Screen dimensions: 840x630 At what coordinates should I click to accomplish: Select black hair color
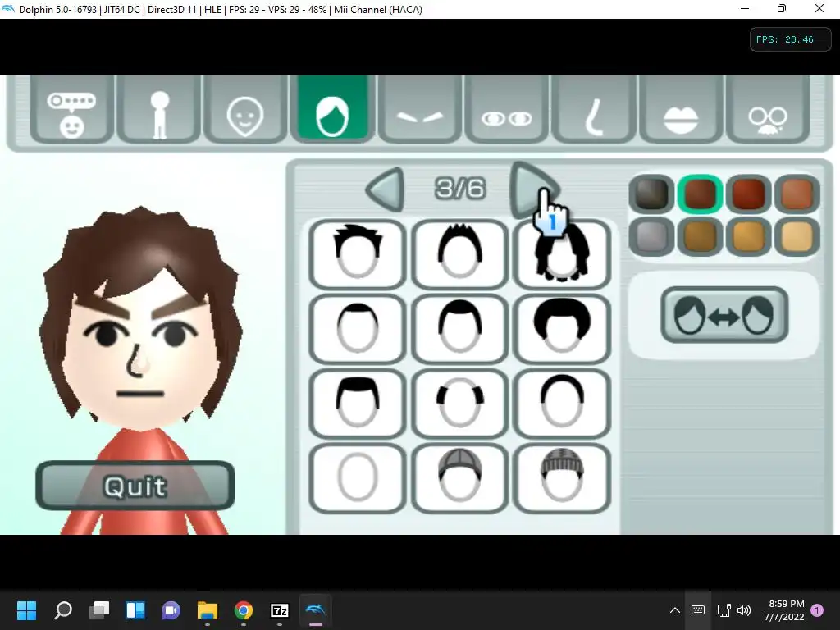click(x=651, y=194)
